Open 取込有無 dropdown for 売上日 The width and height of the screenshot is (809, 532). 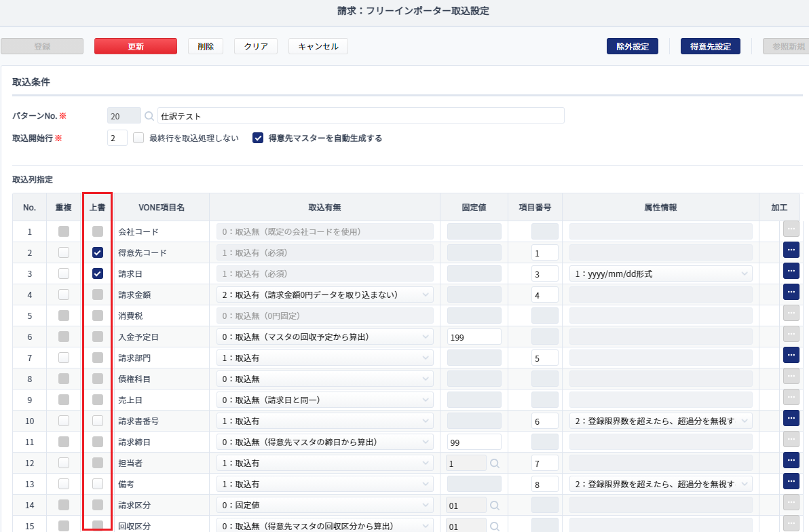[324, 400]
